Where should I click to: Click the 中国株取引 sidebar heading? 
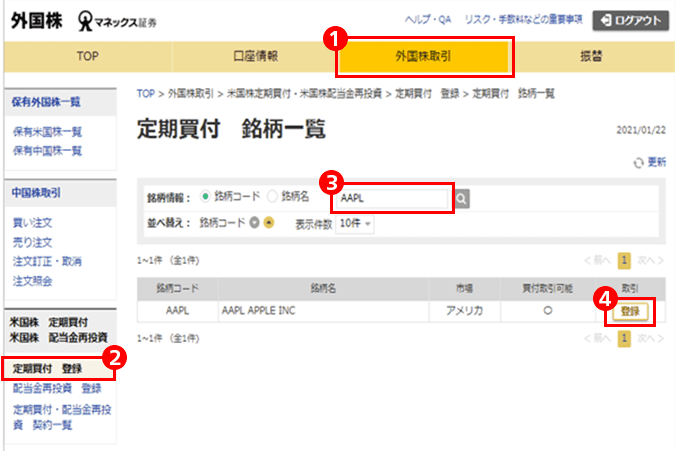[x=36, y=193]
